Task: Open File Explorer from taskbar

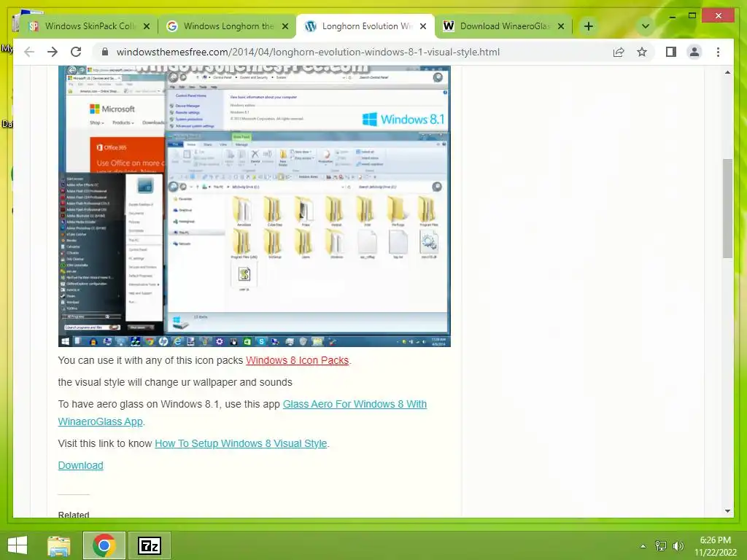Action: (59, 545)
